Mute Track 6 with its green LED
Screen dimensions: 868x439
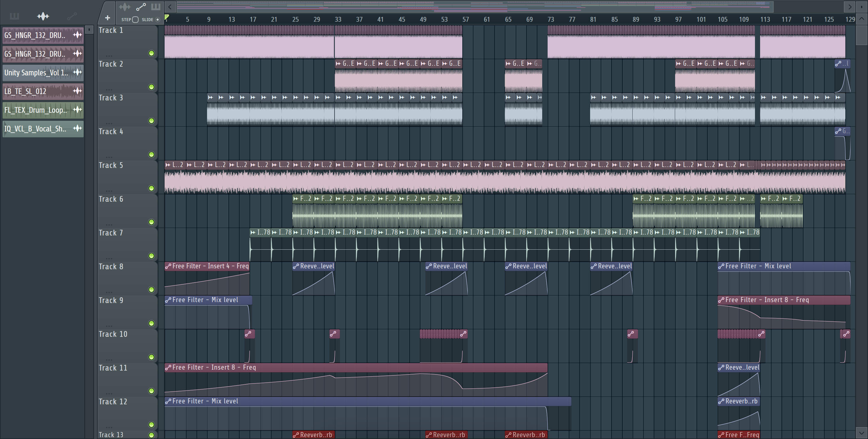[x=151, y=222]
